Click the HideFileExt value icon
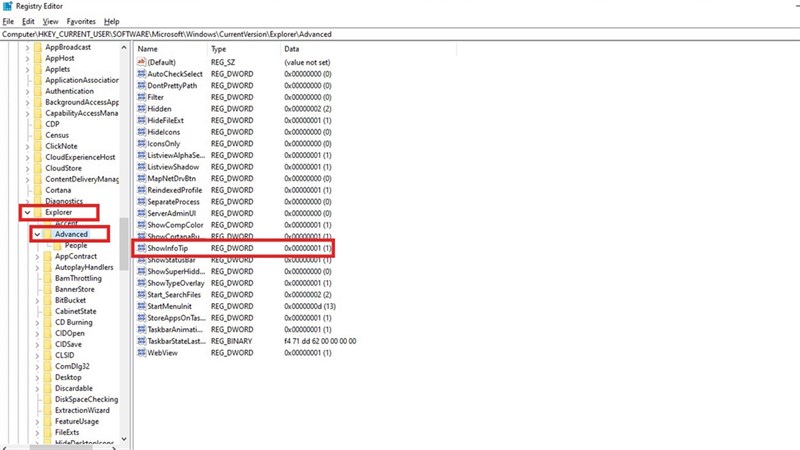Image resolution: width=800 pixels, height=450 pixels. (x=141, y=120)
